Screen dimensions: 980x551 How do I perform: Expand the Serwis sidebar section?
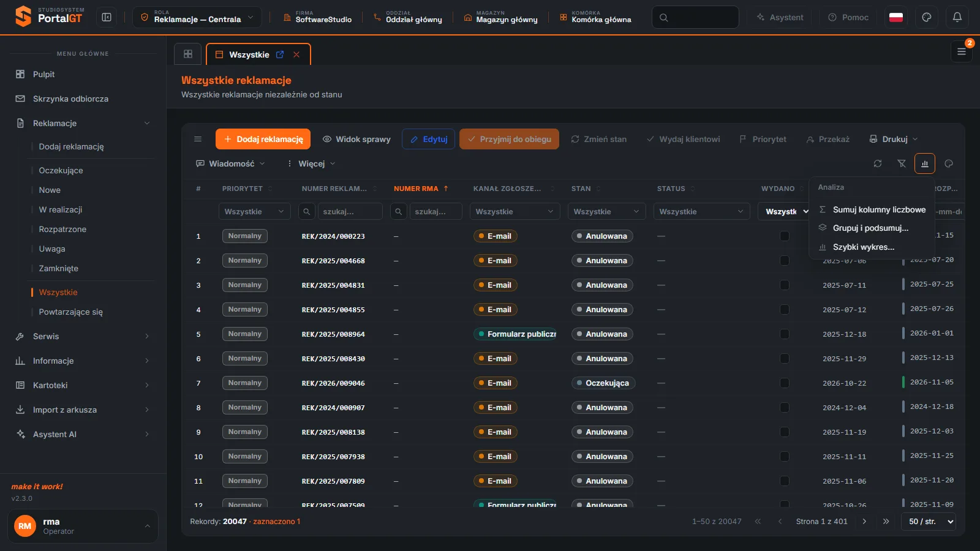pyautogui.click(x=83, y=336)
